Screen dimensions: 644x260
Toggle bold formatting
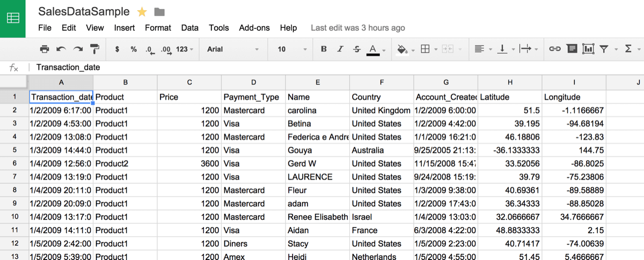tap(324, 49)
